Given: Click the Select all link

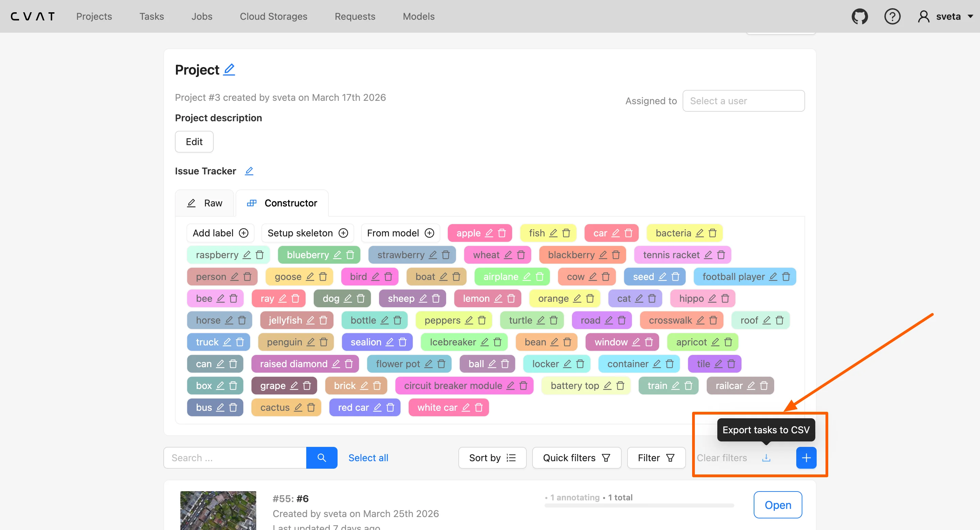Looking at the screenshot, I should pos(368,458).
